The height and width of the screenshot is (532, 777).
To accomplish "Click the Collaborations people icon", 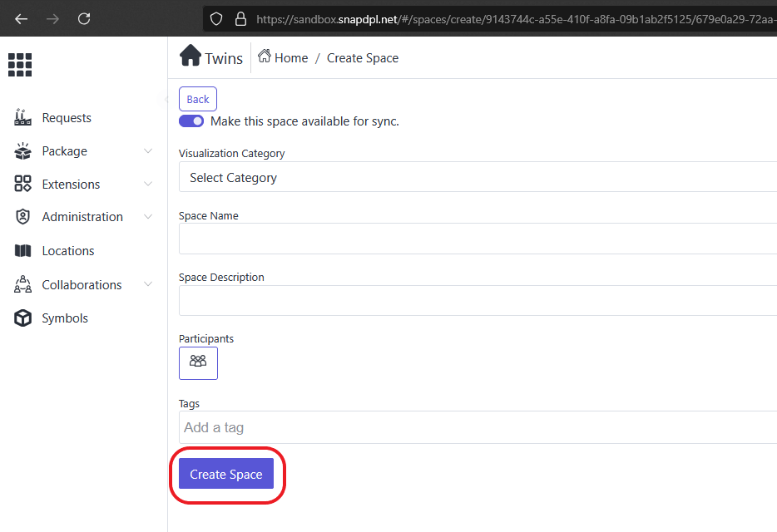I will point(22,284).
